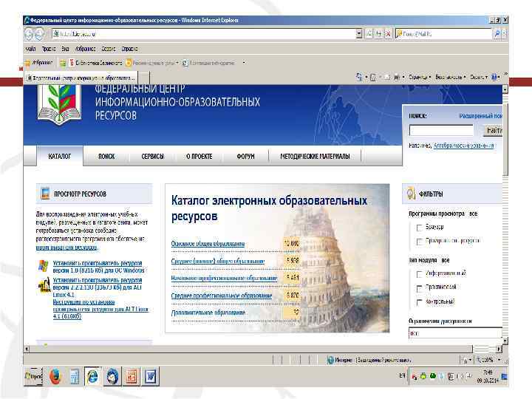Open the Вид menu
Image resolution: width=532 pixels, height=399 pixels.
[x=65, y=49]
